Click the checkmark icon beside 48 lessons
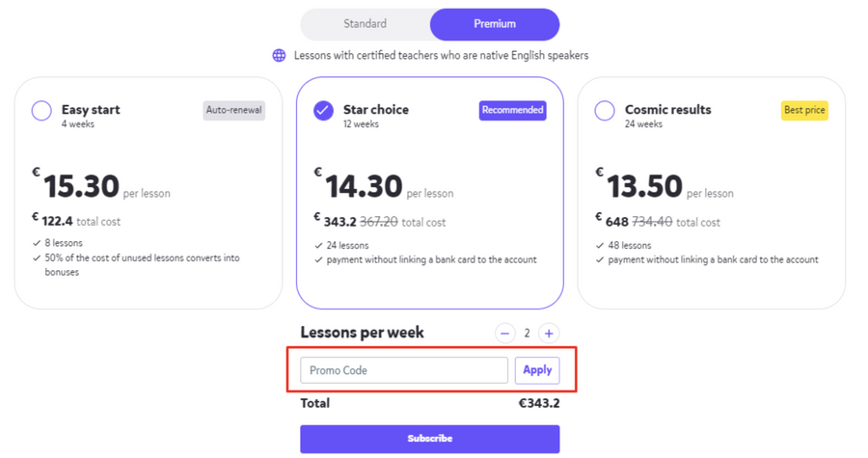This screenshot has width=868, height=458. click(x=601, y=246)
